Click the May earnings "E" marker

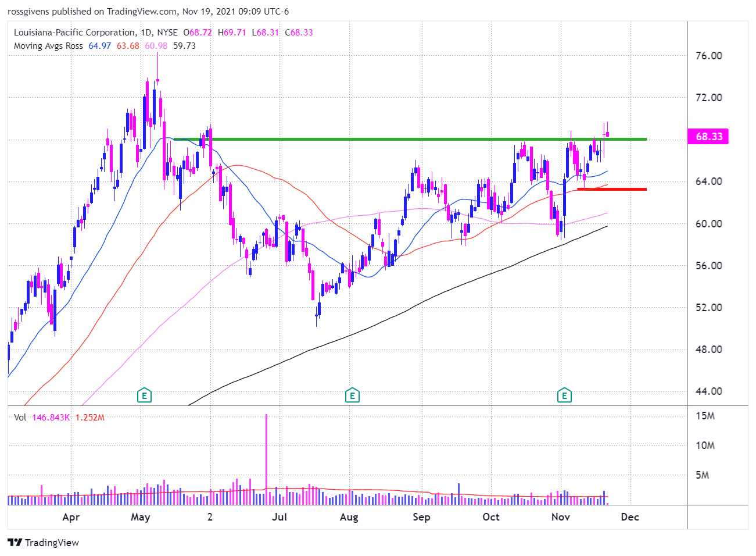pos(144,395)
